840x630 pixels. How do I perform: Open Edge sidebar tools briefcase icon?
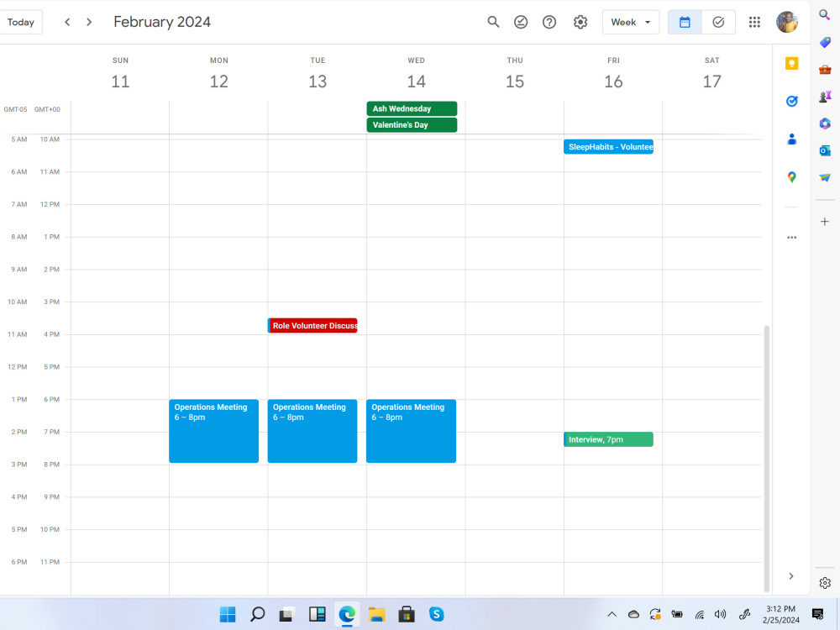[x=825, y=70]
